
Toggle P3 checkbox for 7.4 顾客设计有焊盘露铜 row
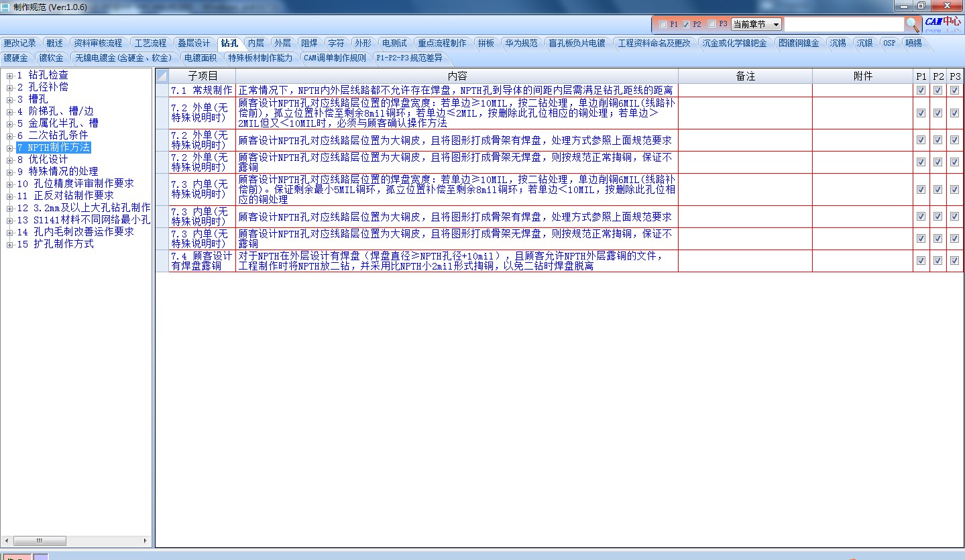tap(954, 261)
